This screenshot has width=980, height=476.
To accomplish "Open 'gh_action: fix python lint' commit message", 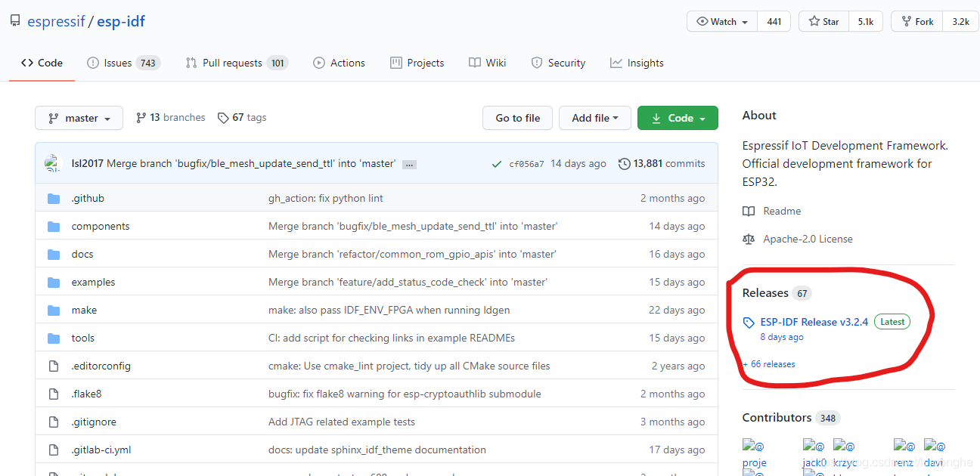I will 326,198.
